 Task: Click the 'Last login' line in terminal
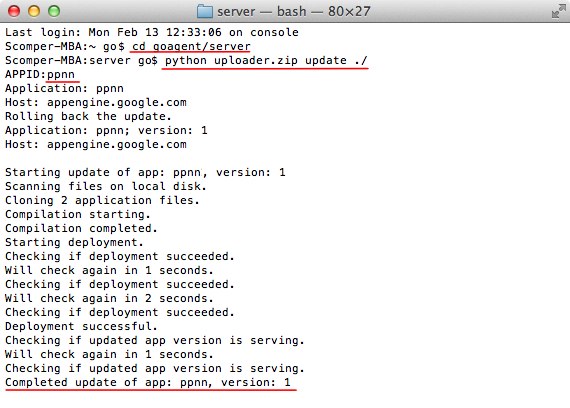[152, 32]
